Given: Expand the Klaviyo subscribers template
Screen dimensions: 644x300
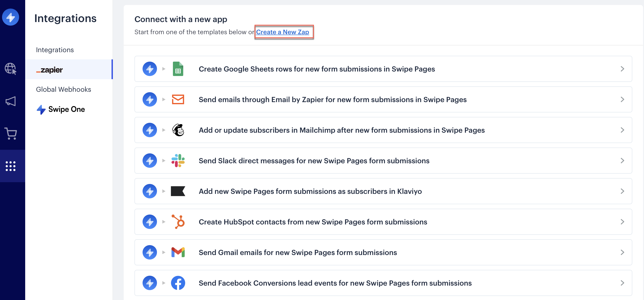Looking at the screenshot, I should pyautogui.click(x=622, y=191).
